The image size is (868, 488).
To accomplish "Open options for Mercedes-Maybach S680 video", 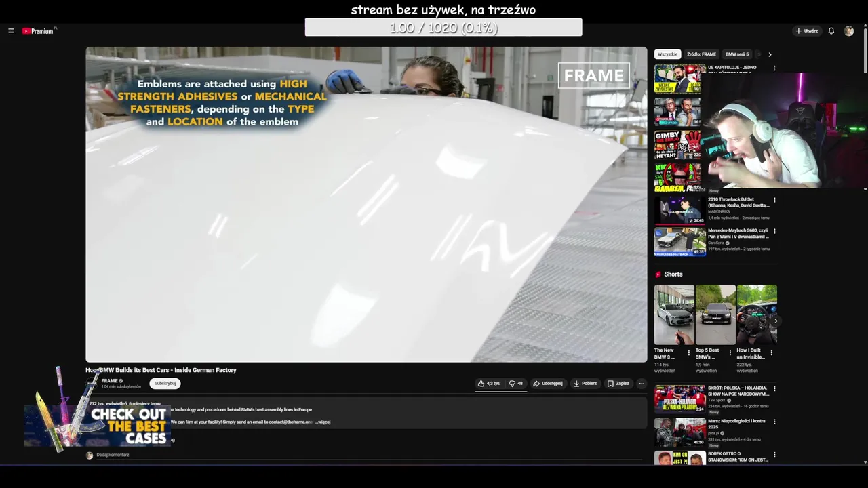I will [774, 231].
